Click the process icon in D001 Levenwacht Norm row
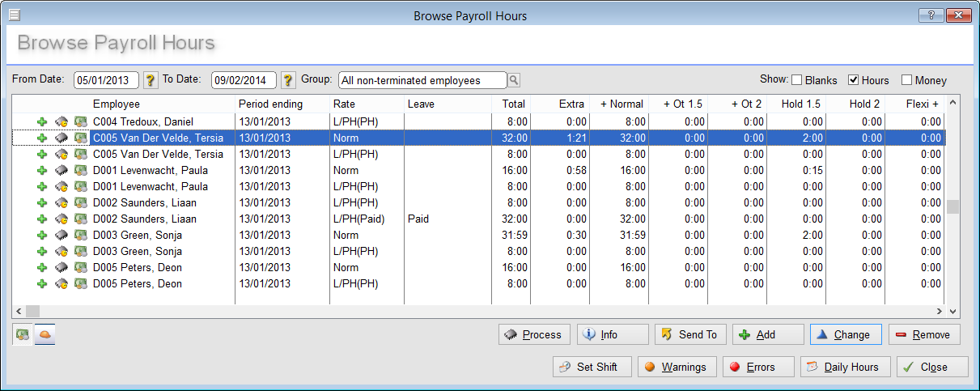The image size is (980, 391). (62, 171)
